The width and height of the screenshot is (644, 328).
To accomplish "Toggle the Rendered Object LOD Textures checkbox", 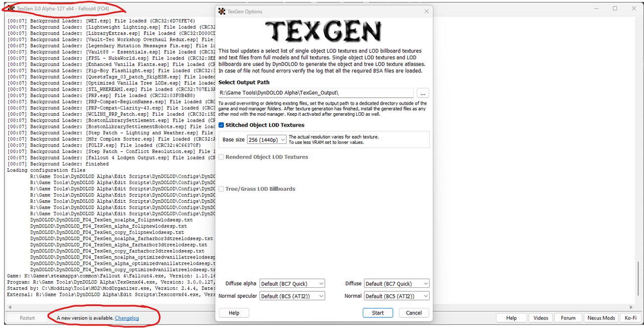I will [x=221, y=157].
